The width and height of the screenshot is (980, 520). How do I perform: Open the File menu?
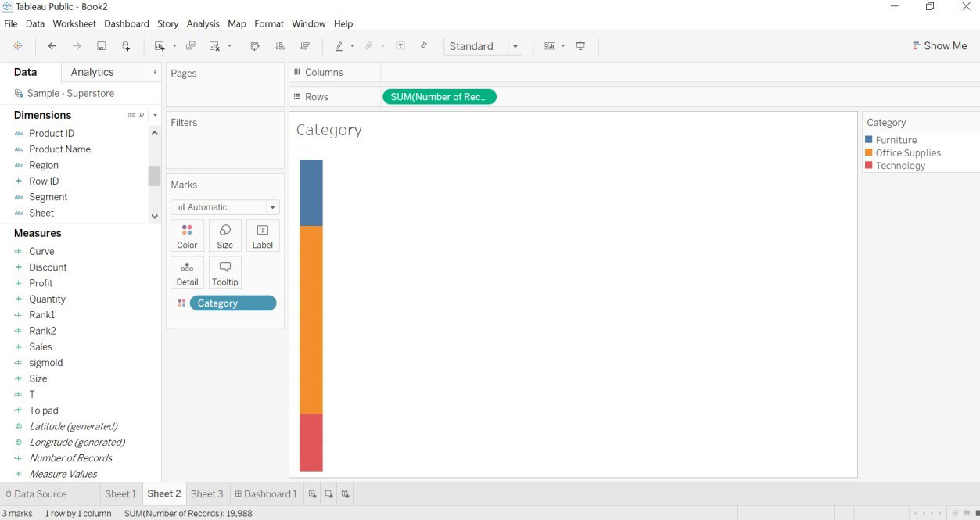[11, 23]
